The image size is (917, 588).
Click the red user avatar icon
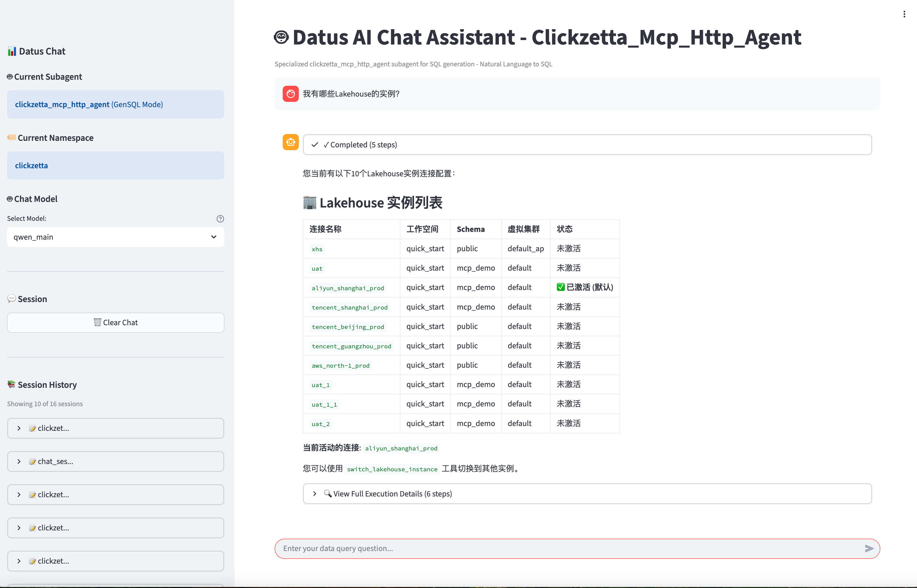[290, 94]
